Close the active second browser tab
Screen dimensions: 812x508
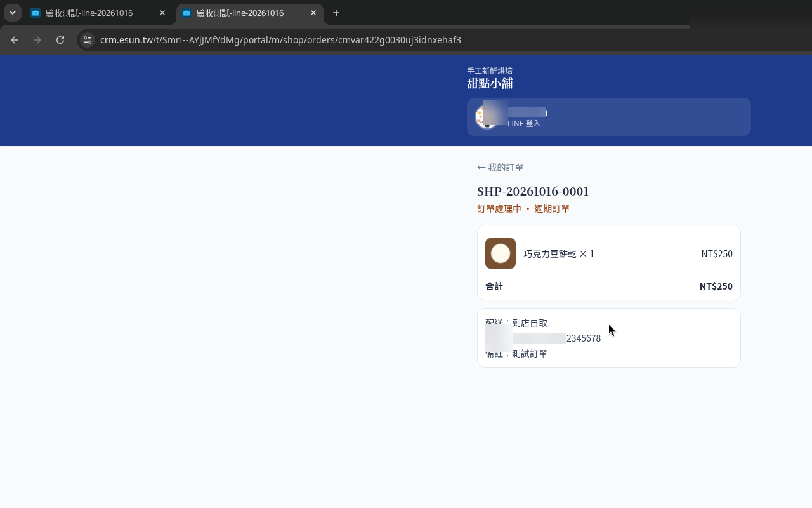(x=313, y=13)
